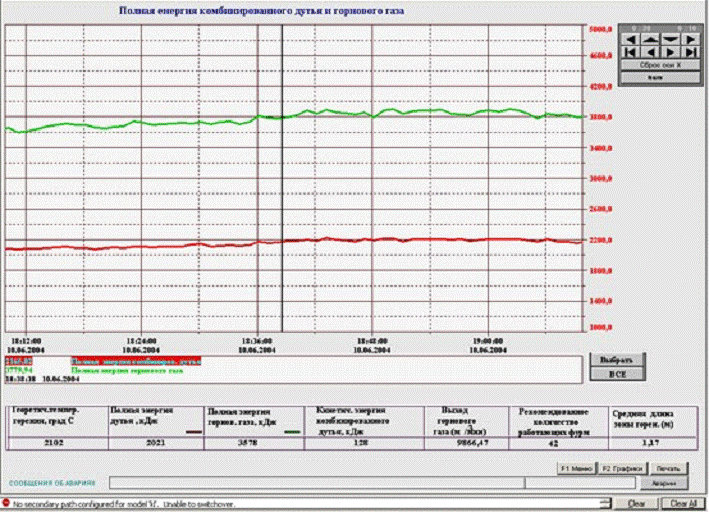Click the up-arrow button in chart controls
This screenshot has width=709, height=512.
point(650,39)
